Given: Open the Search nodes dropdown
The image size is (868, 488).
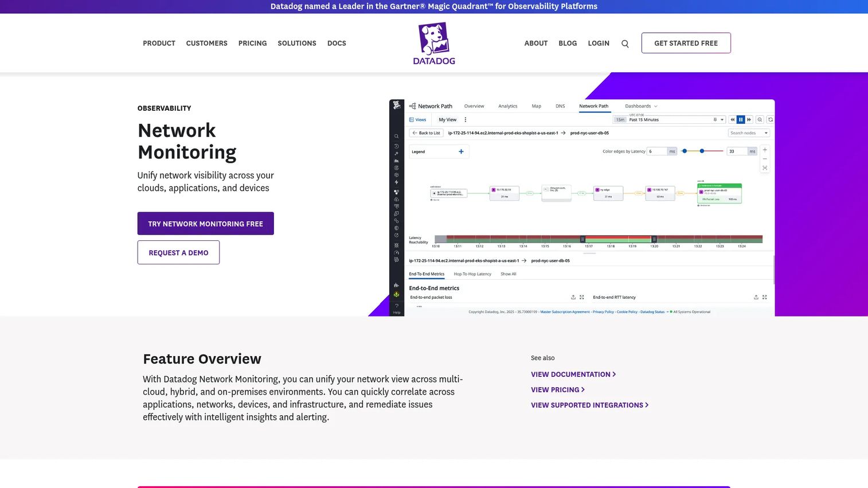Looking at the screenshot, I should coord(749,133).
